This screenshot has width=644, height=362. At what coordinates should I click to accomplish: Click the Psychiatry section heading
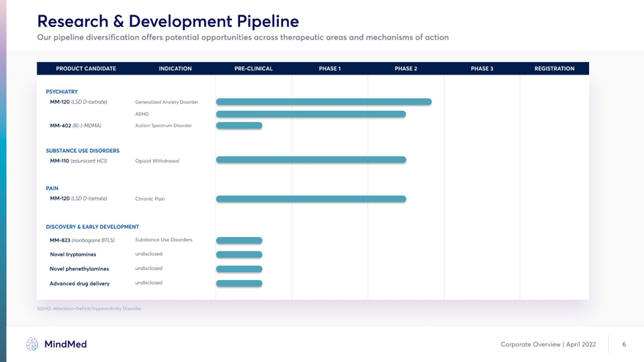[x=61, y=91]
